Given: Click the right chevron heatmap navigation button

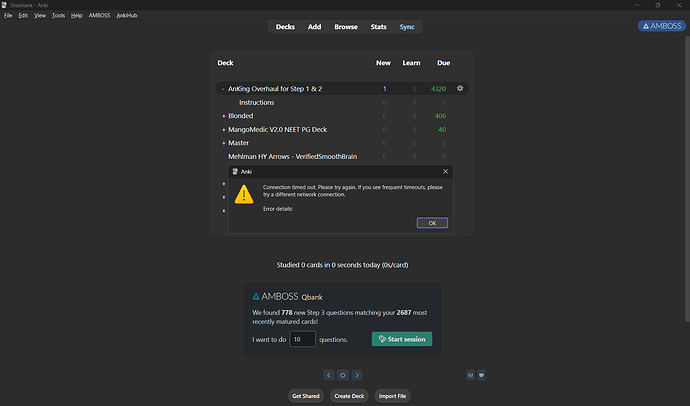Looking at the screenshot, I should 357,375.
